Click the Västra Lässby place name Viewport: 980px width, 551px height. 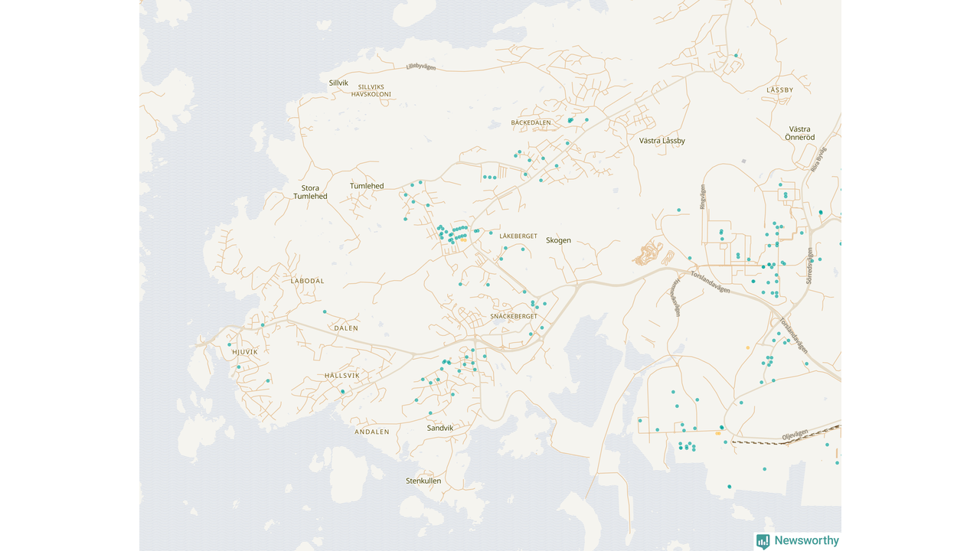[x=661, y=141]
